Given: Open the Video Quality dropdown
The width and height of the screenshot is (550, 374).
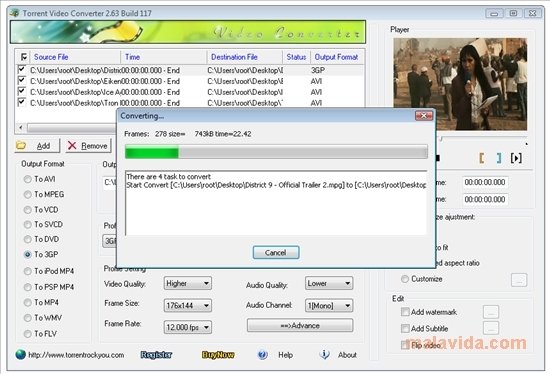Looking at the screenshot, I should pyautogui.click(x=188, y=283).
